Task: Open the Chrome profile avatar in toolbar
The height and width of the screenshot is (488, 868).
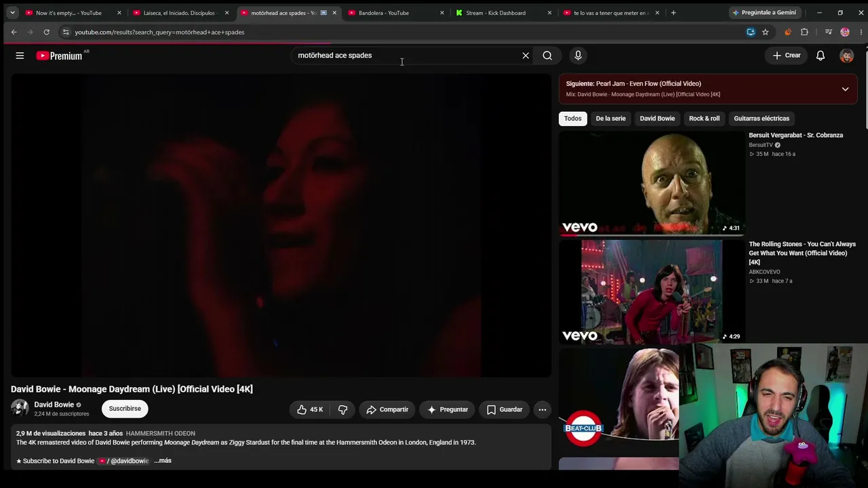Action: pos(845,32)
